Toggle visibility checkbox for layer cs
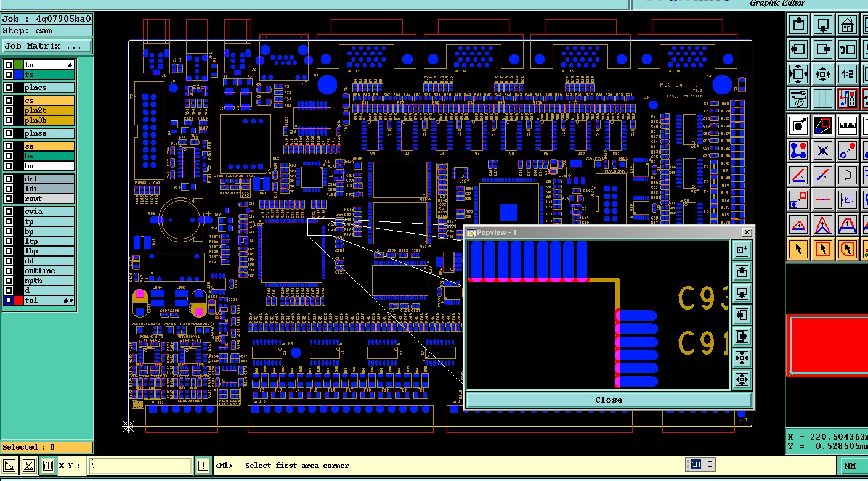 (x=9, y=101)
